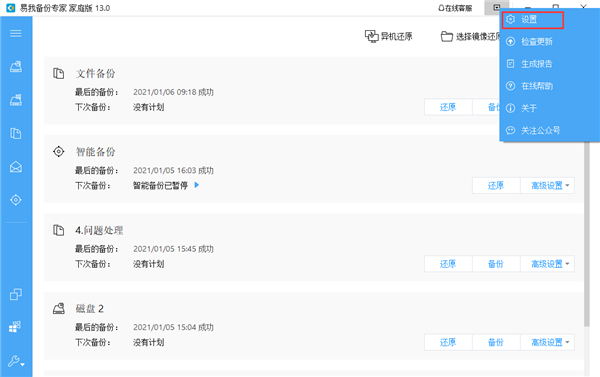The image size is (600, 377).
Task: Click 异机还原 in the top toolbar
Action: coord(388,36)
